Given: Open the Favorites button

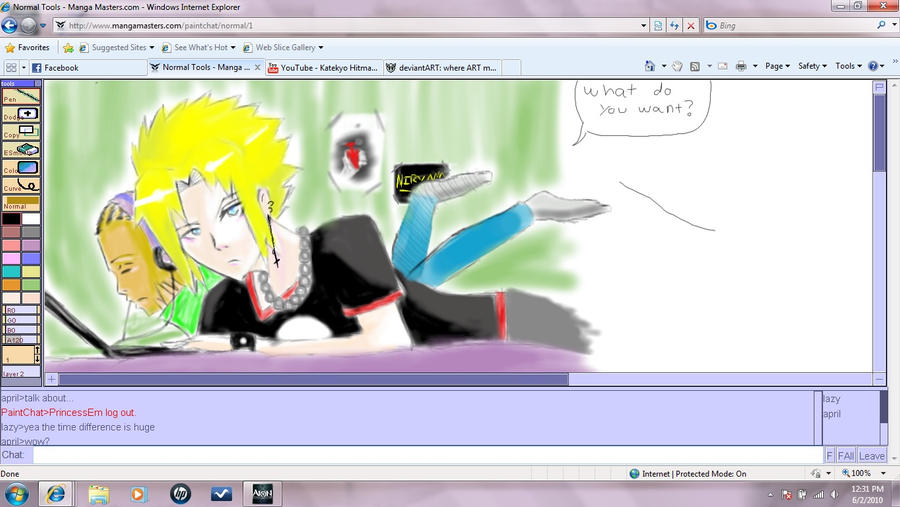Looking at the screenshot, I should click(x=27, y=48).
